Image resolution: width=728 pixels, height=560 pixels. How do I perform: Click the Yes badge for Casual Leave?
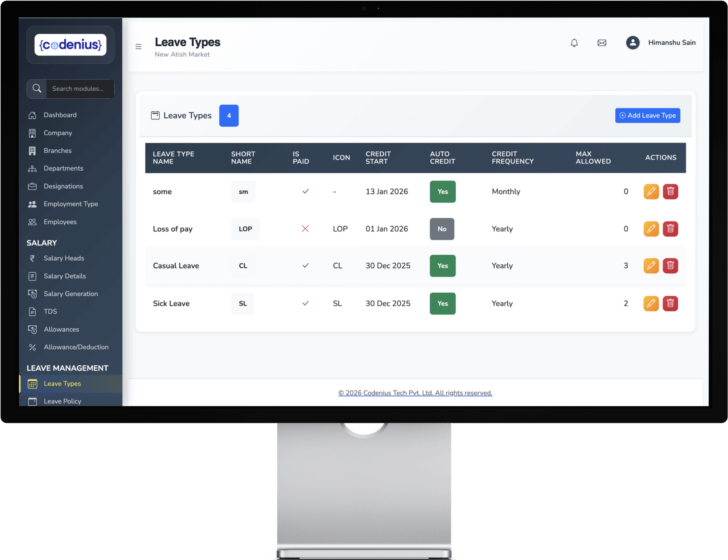point(442,266)
